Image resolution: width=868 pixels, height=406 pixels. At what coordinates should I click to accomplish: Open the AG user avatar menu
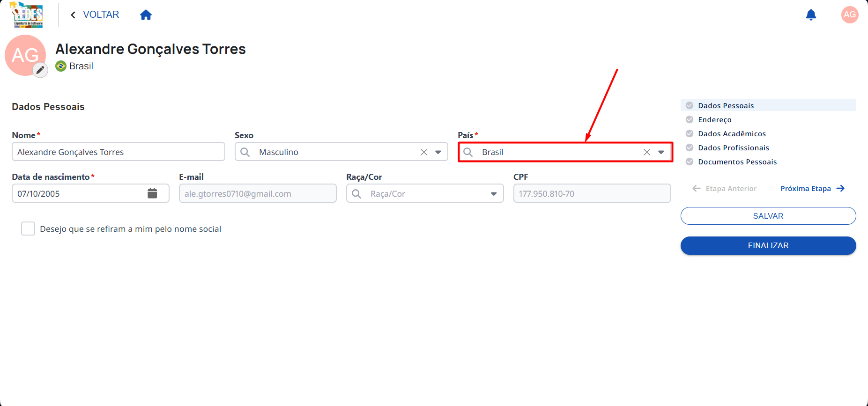click(849, 15)
